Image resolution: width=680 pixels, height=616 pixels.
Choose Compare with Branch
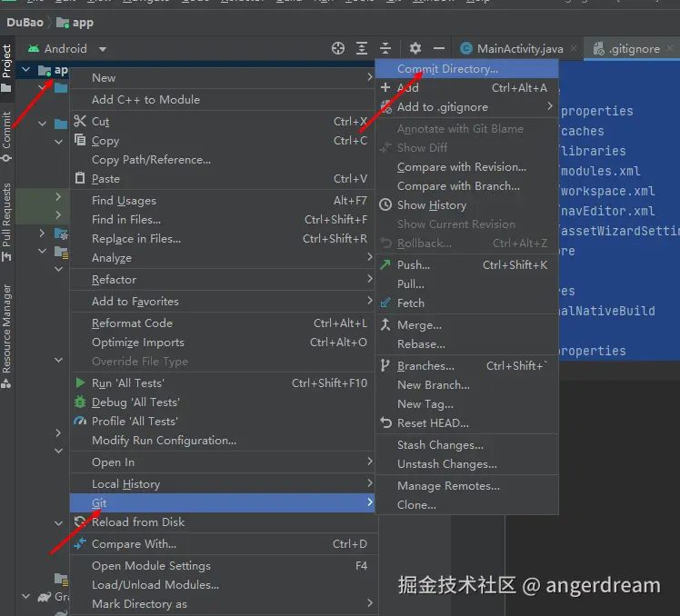click(466, 186)
